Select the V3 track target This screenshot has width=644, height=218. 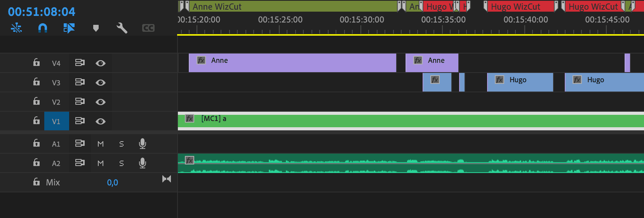pos(56,83)
